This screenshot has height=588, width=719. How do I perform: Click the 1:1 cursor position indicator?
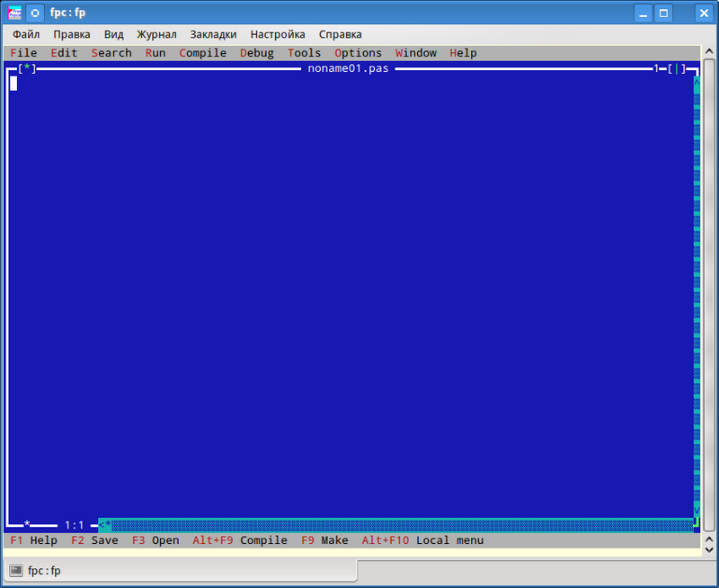(x=75, y=525)
